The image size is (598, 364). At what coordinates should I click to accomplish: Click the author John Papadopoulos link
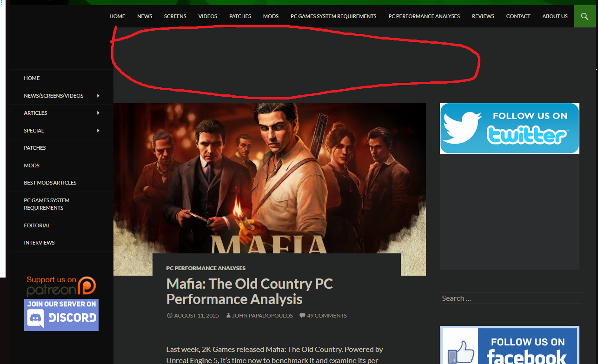tap(263, 316)
